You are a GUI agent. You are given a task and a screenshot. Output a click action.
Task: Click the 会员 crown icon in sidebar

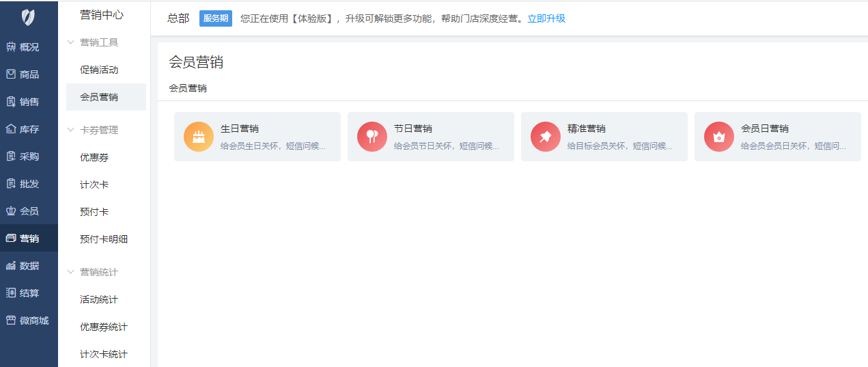click(11, 211)
